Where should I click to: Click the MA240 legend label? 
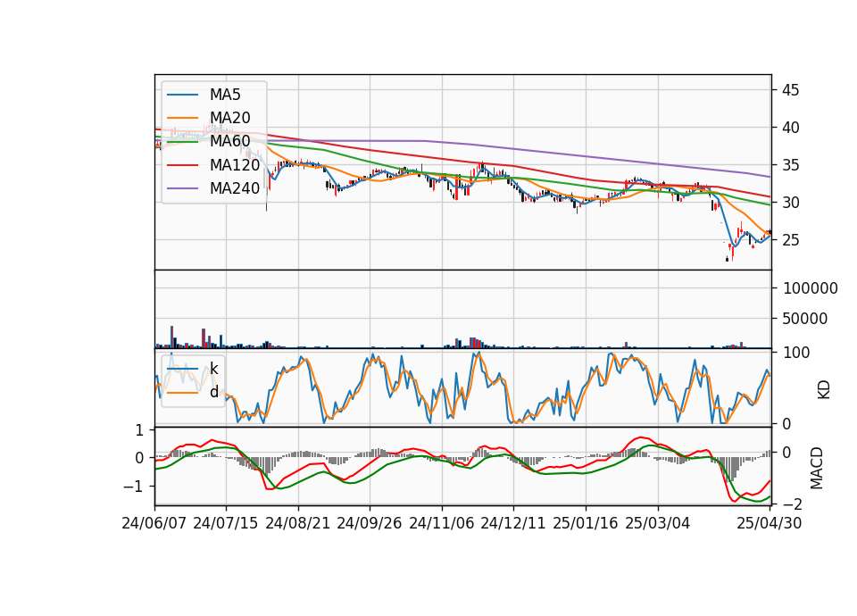[235, 188]
